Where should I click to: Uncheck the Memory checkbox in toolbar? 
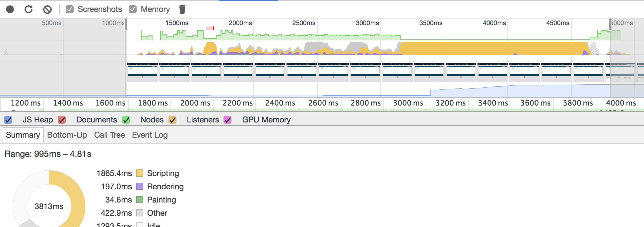133,9
